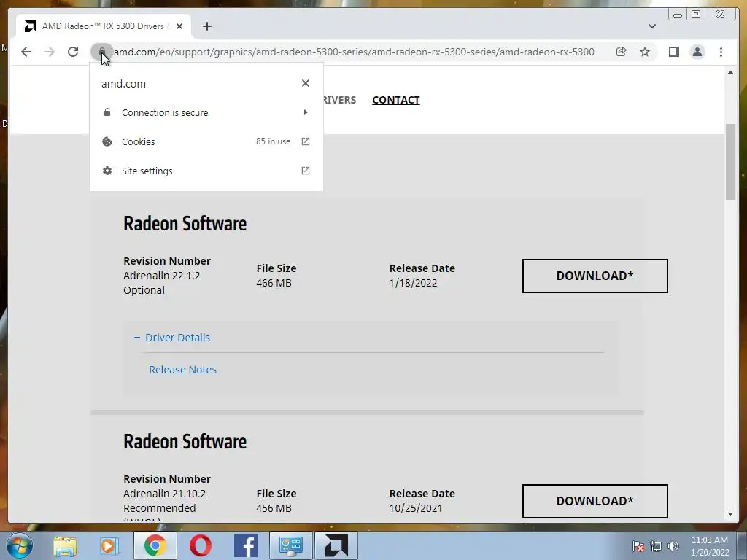This screenshot has height=560, width=747.
Task: Open the Control Panel taskbar item
Action: (x=291, y=545)
